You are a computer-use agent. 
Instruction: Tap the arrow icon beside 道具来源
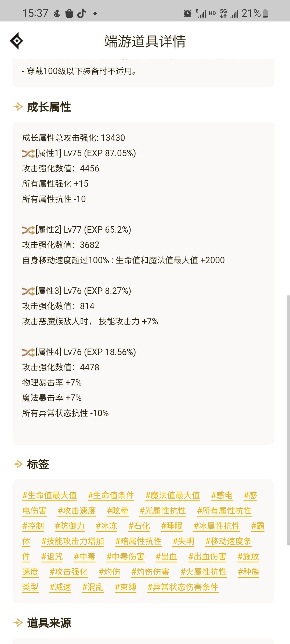coord(18,623)
